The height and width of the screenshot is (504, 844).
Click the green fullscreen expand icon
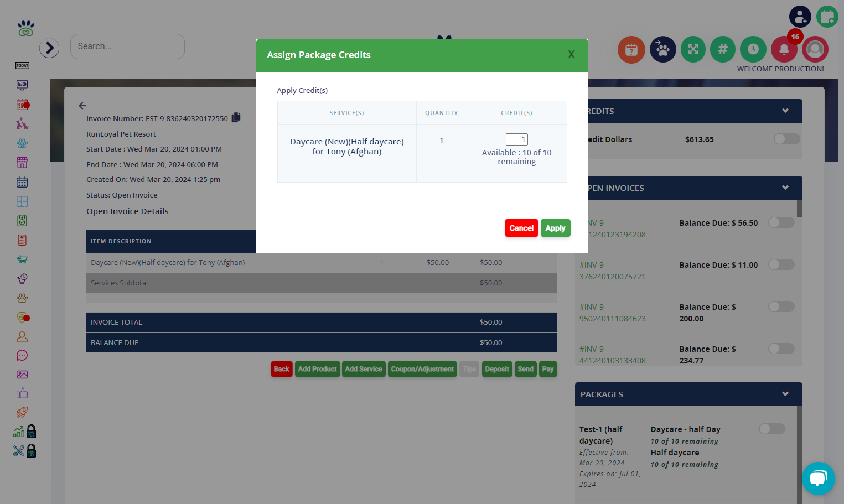tap(693, 49)
